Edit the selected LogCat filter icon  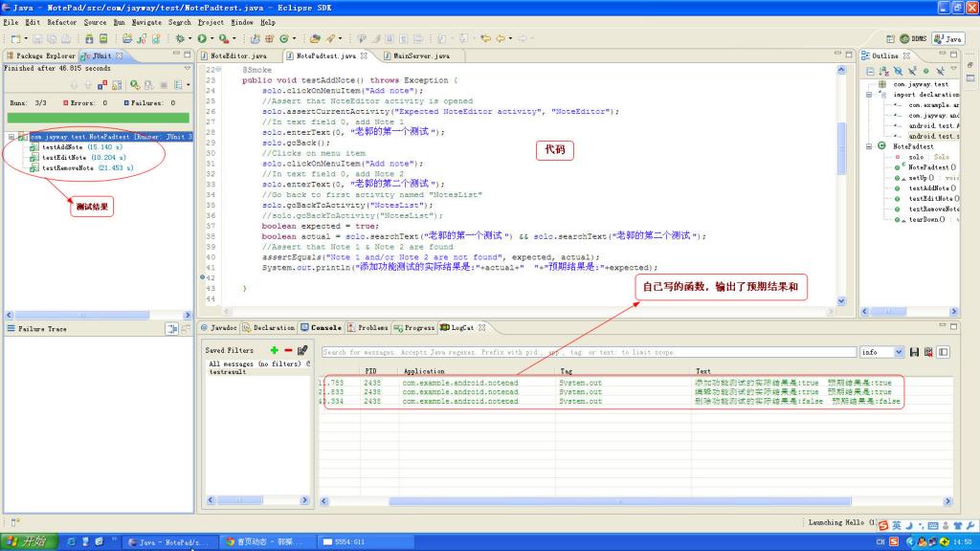[x=302, y=350]
